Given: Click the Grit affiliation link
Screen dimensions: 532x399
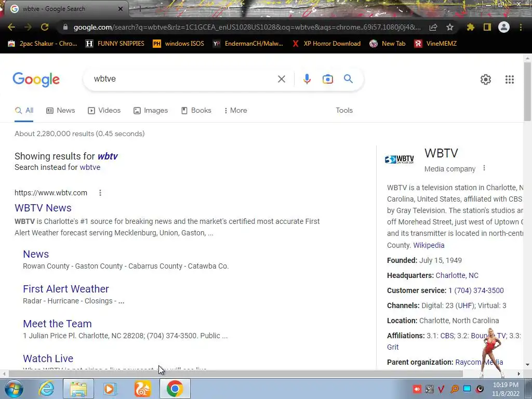Looking at the screenshot, I should click(x=393, y=347).
